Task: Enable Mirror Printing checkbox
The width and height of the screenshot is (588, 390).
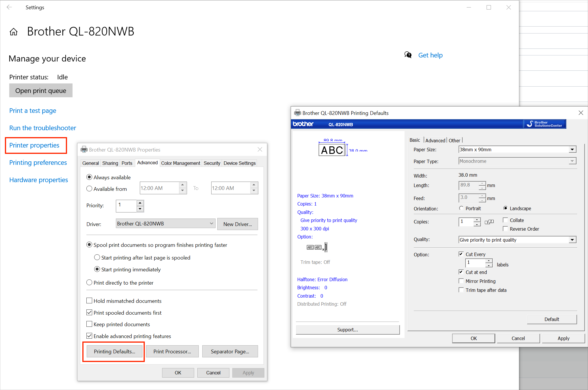Action: tap(461, 281)
